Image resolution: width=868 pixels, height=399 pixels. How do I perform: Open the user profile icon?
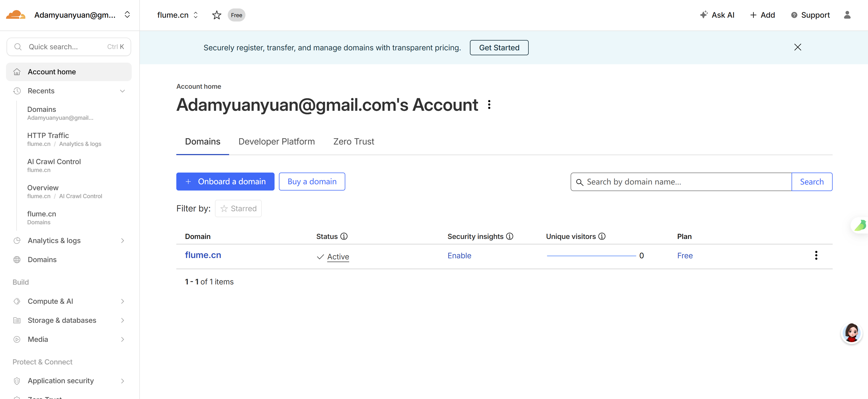(x=847, y=15)
